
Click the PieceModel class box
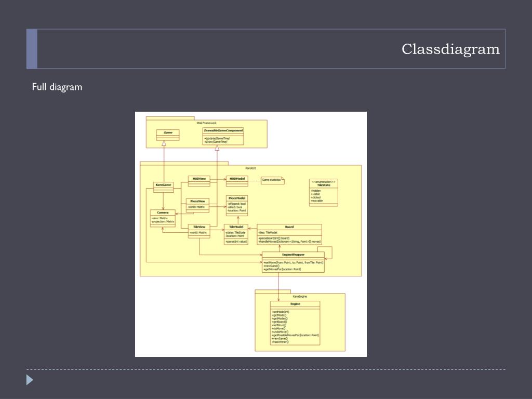tap(237, 206)
